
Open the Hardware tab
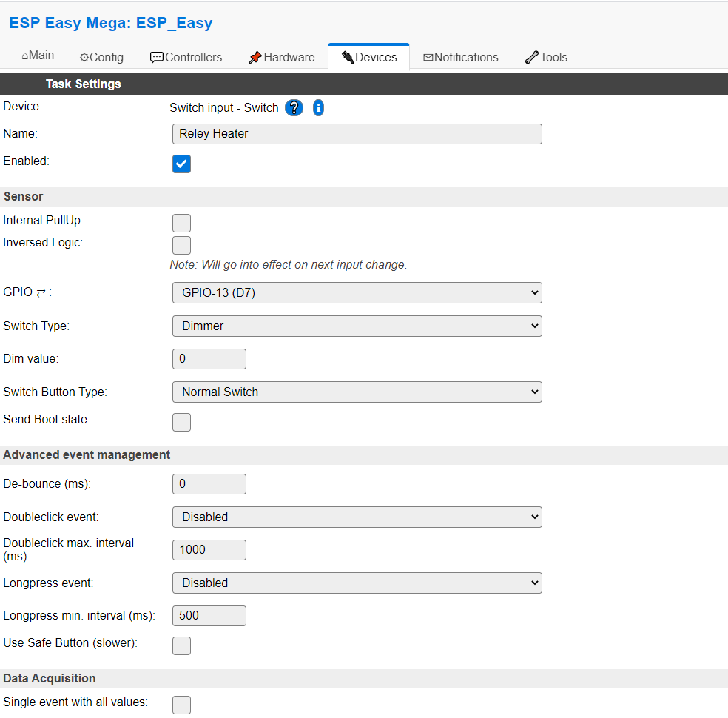click(282, 57)
